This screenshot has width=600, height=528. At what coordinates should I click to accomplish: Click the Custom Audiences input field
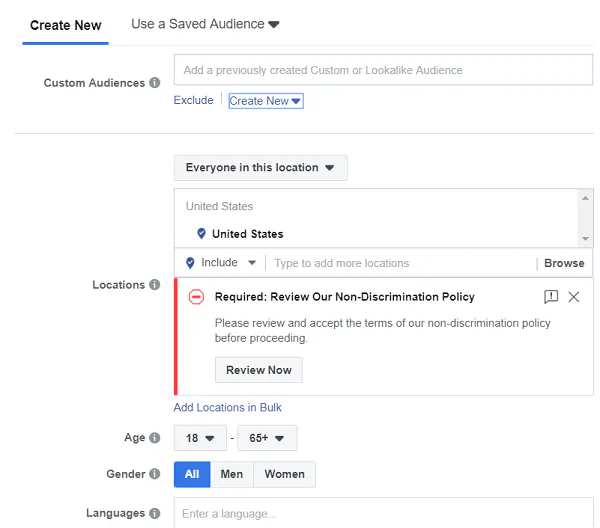(383, 70)
